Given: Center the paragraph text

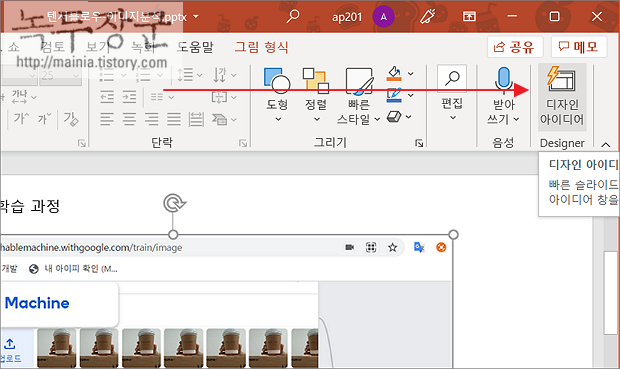Looking at the screenshot, I should [x=129, y=119].
